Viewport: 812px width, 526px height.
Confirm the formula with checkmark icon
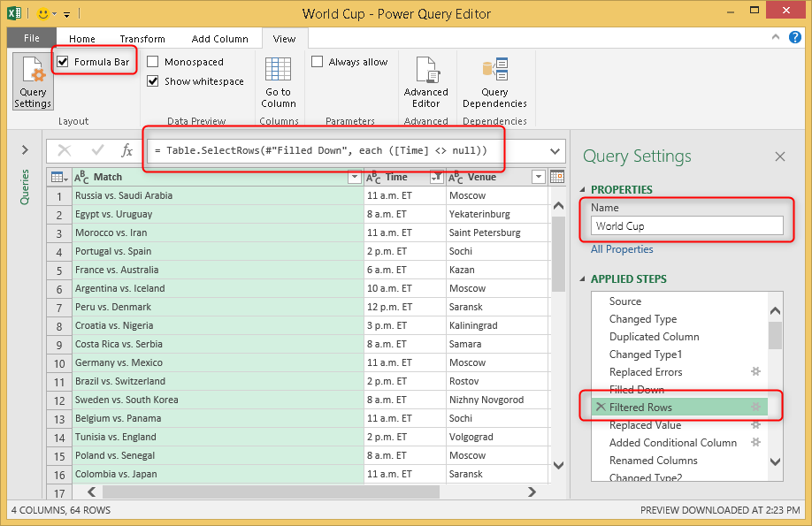(x=97, y=150)
